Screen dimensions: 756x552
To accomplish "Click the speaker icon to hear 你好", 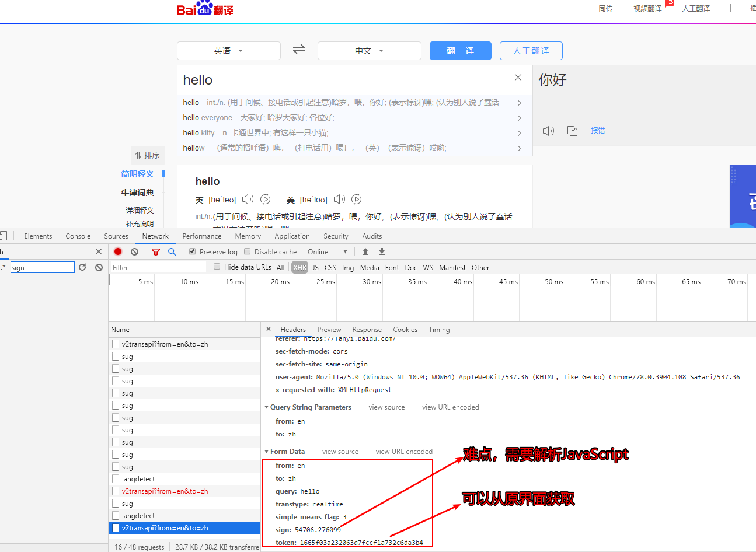I will pyautogui.click(x=548, y=131).
